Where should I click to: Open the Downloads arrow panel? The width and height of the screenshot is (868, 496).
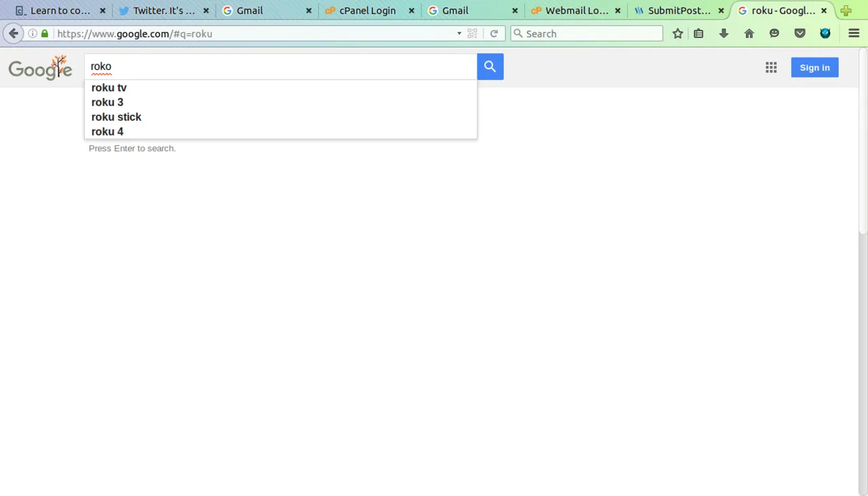pos(724,33)
